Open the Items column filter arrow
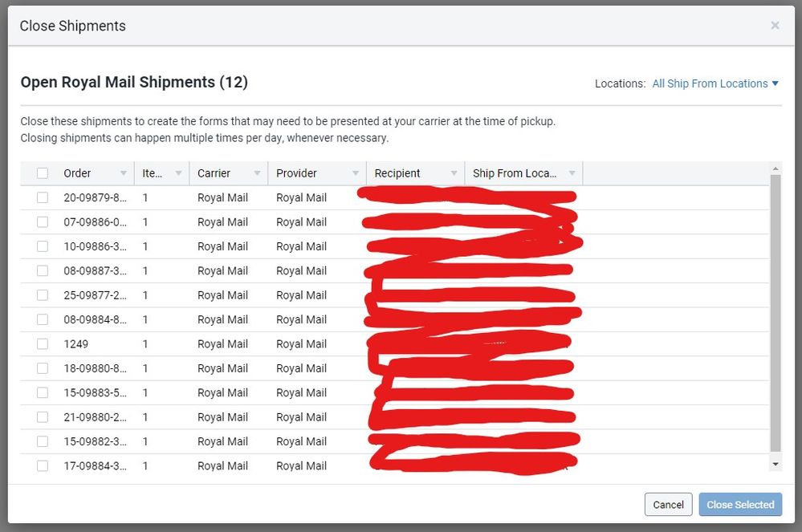 [x=177, y=173]
